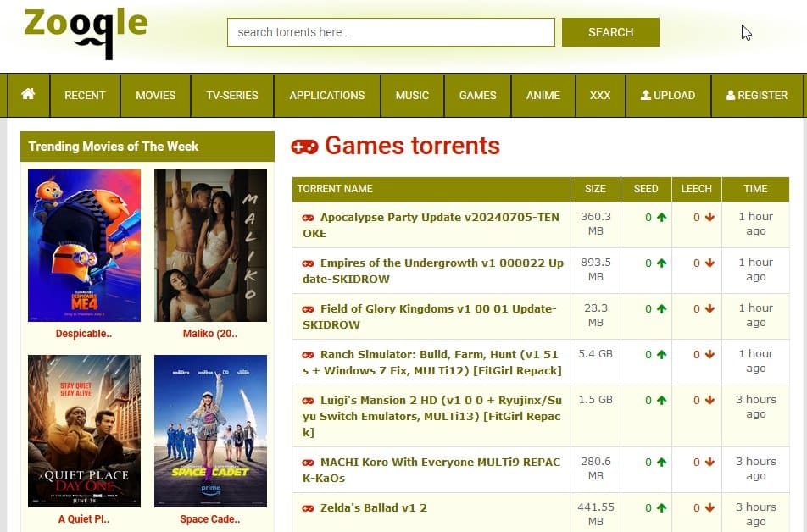Open the Register page
The height and width of the screenshot is (532, 807).
757,95
